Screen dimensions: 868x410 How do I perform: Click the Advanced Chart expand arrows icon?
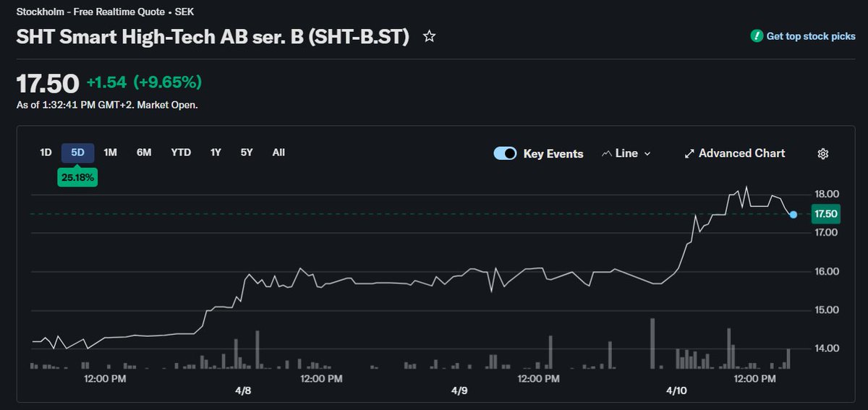pos(689,153)
